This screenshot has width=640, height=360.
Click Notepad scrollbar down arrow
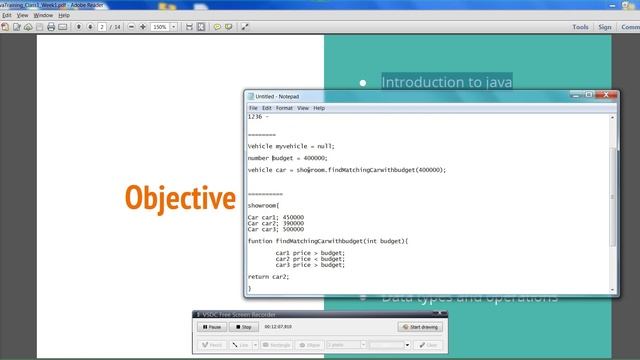coord(612,289)
